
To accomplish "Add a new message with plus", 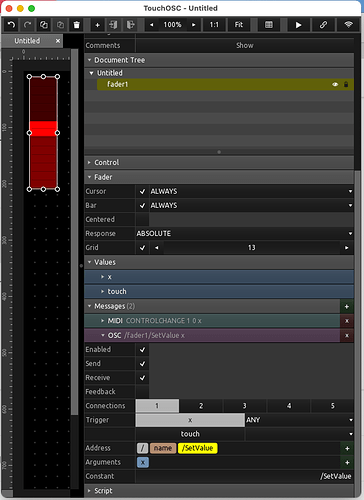I will tap(347, 306).
